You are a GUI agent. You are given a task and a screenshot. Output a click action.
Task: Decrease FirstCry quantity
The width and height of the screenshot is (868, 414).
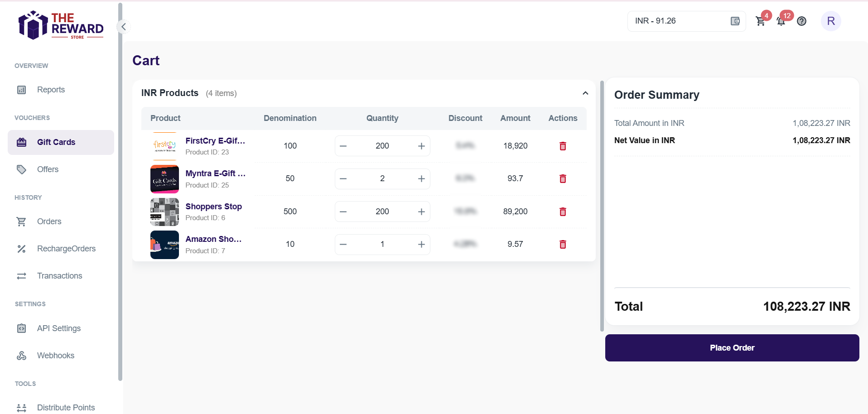[x=343, y=146]
